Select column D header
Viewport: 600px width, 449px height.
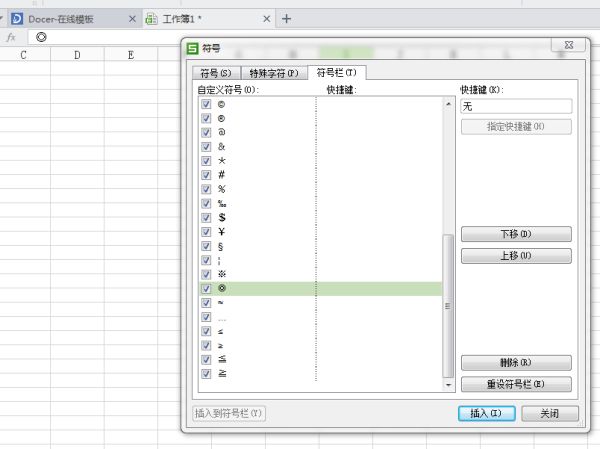[x=77, y=55]
